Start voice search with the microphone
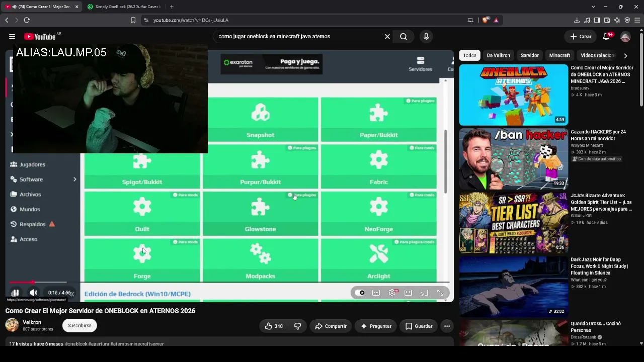The height and width of the screenshot is (362, 644). (x=426, y=37)
